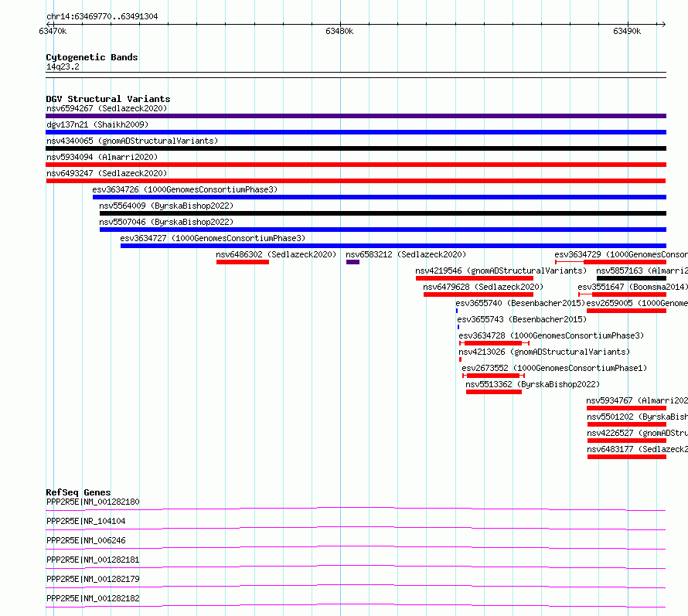
Task: Click the red bar under esv3634728
Action: pos(493,343)
